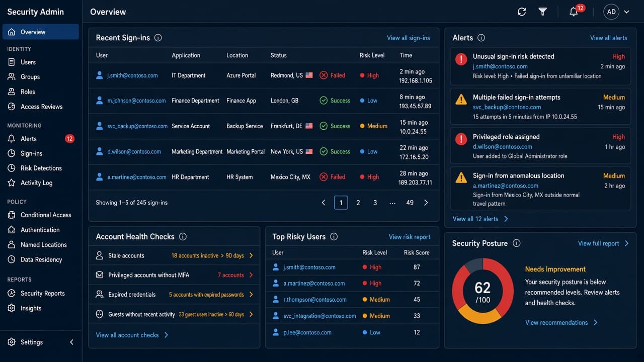This screenshot has height=362, width=644.
Task: Open the View risk report link
Action: coord(410,237)
